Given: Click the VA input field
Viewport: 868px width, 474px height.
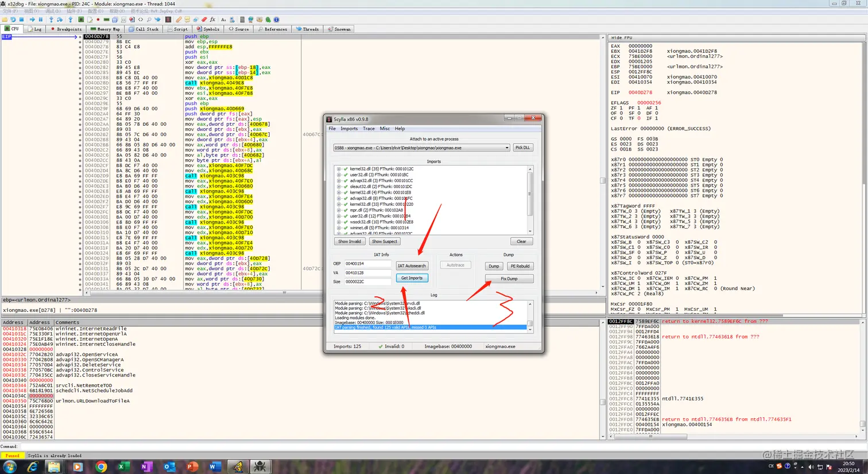Looking at the screenshot, I should (367, 273).
